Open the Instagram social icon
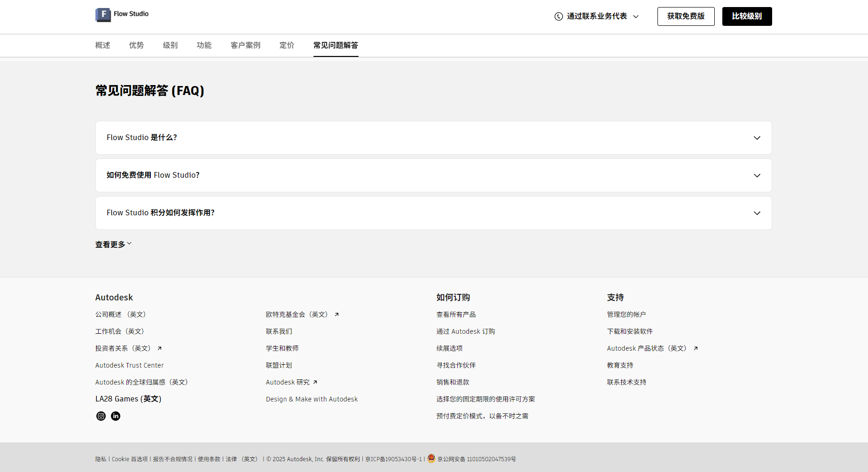 click(x=101, y=416)
